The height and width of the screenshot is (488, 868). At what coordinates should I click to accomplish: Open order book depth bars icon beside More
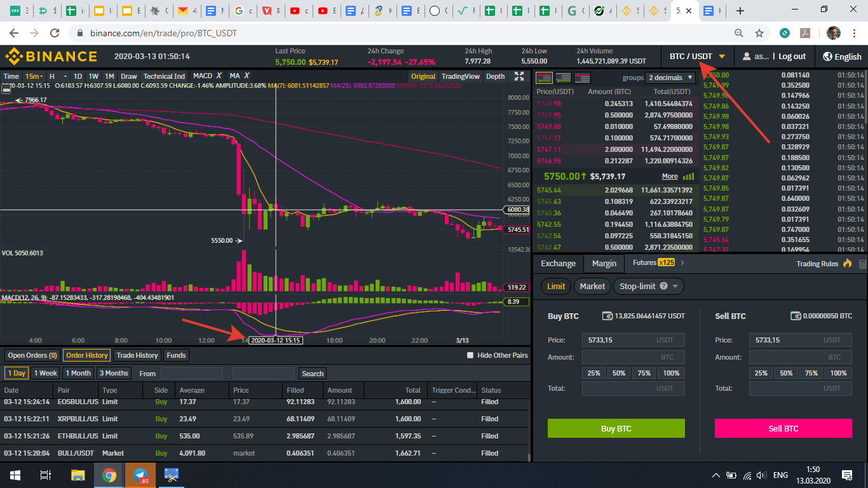[688, 176]
